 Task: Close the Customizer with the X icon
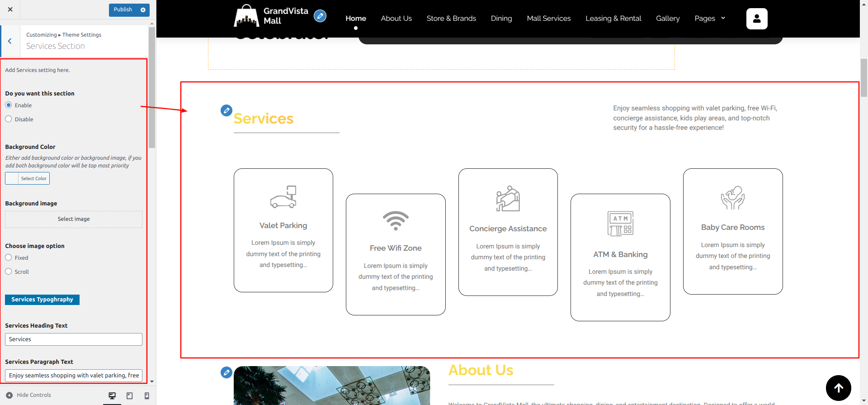[x=10, y=10]
